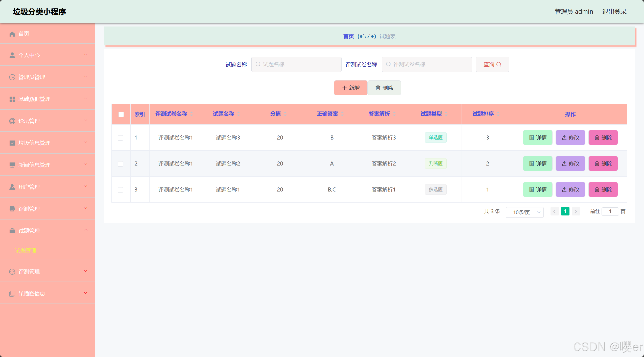This screenshot has height=357, width=644.
Task: Click the speech bubble icon beside 新闻信息管理
Action: (12, 165)
